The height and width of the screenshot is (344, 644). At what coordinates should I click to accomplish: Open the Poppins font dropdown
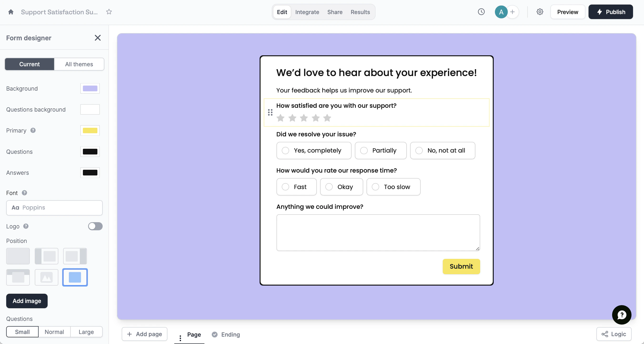coord(54,208)
